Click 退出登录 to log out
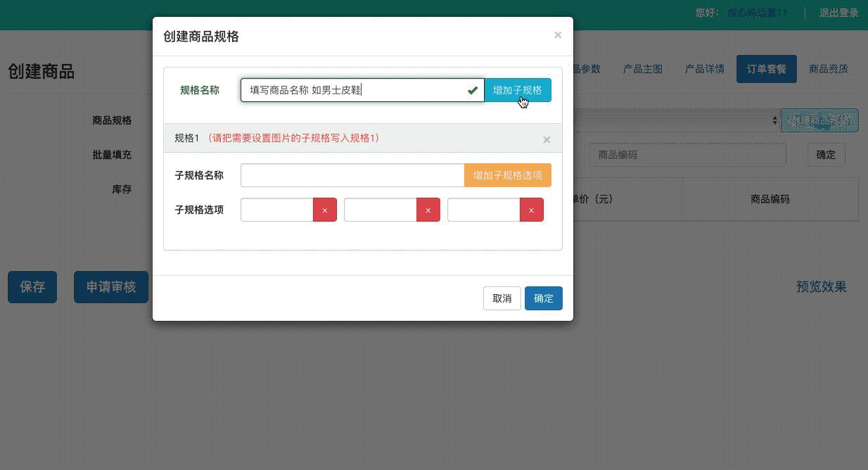The image size is (868, 470). [838, 13]
